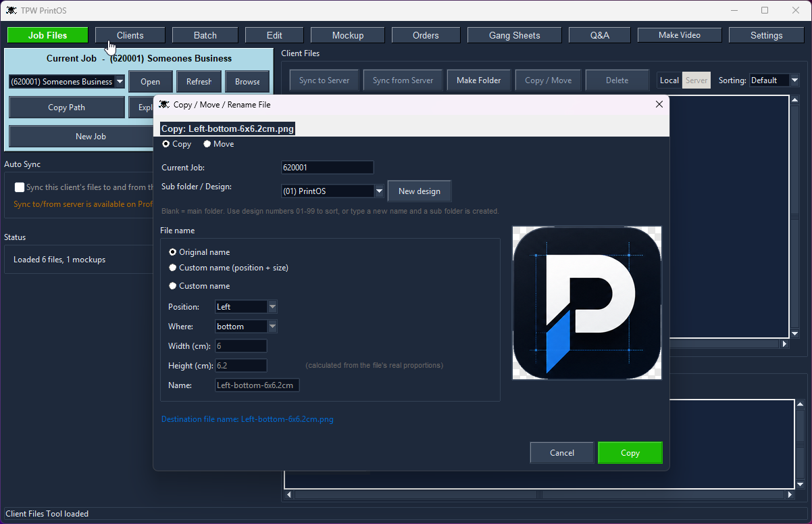The height and width of the screenshot is (524, 812).
Task: Maximize the TPW PrintOS window
Action: (765, 10)
